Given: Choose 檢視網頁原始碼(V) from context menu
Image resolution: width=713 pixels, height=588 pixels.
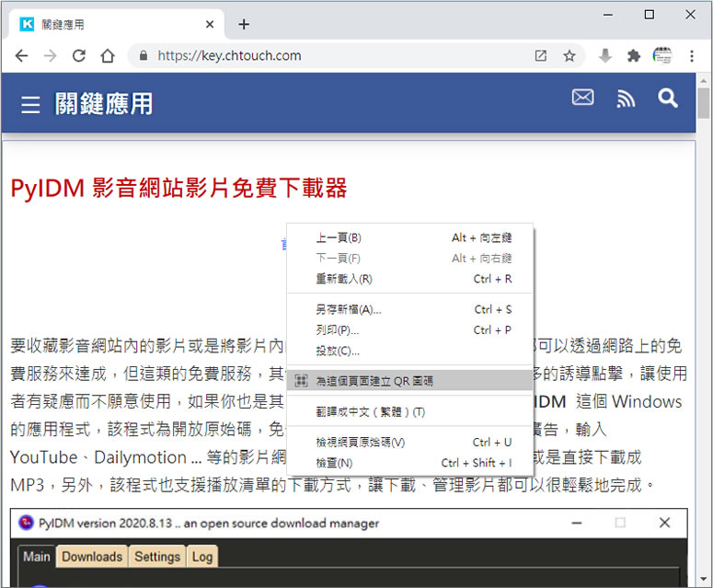Looking at the screenshot, I should (409, 443).
